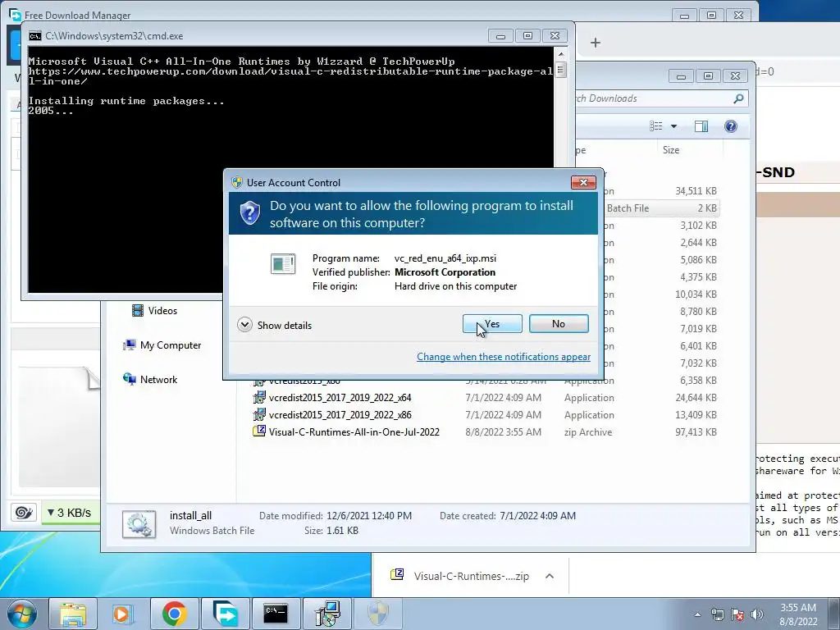Click the search magnifier icon in Explorer
The image size is (840, 630).
pos(738,98)
